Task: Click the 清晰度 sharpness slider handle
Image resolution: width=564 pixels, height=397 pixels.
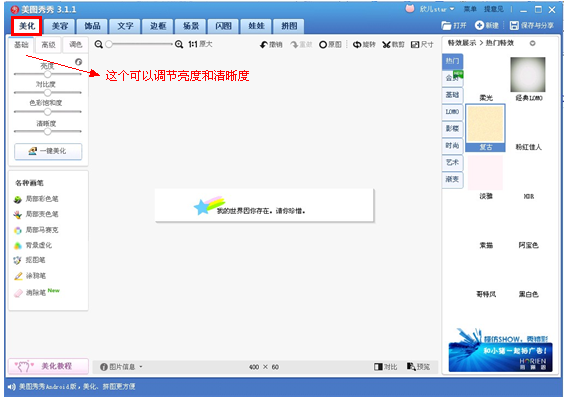Action: coord(47,132)
